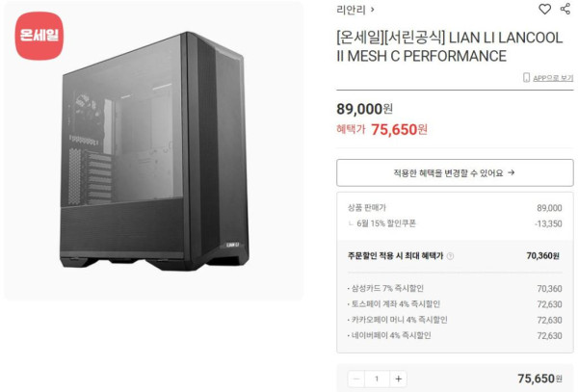Click the quantity input field
This screenshot has height=392, width=578.
click(x=377, y=379)
